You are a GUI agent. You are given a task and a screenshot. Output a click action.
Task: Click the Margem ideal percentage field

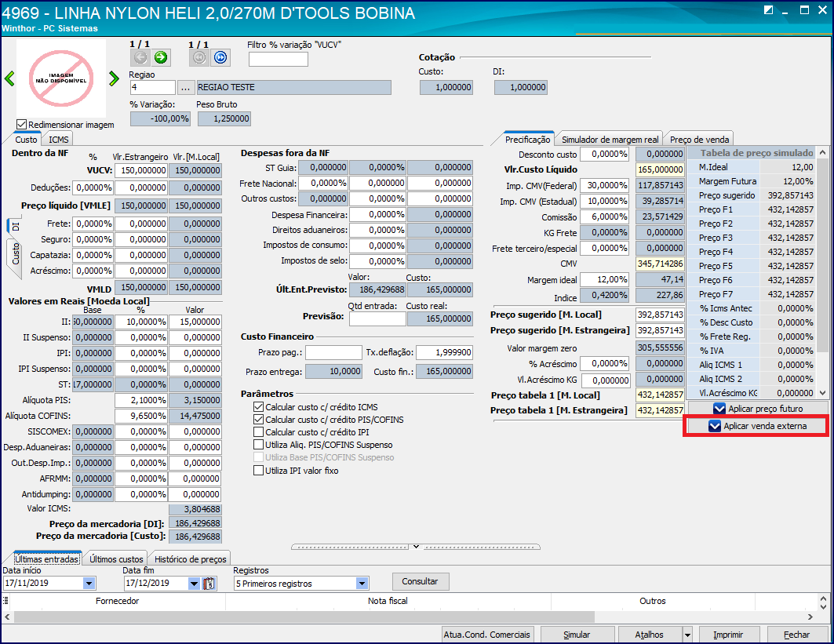coord(604,280)
